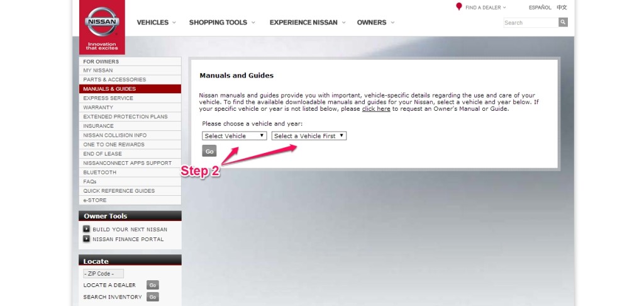Click the 'Please choose a vehicle and year' label
This screenshot has width=644, height=306.
point(252,123)
